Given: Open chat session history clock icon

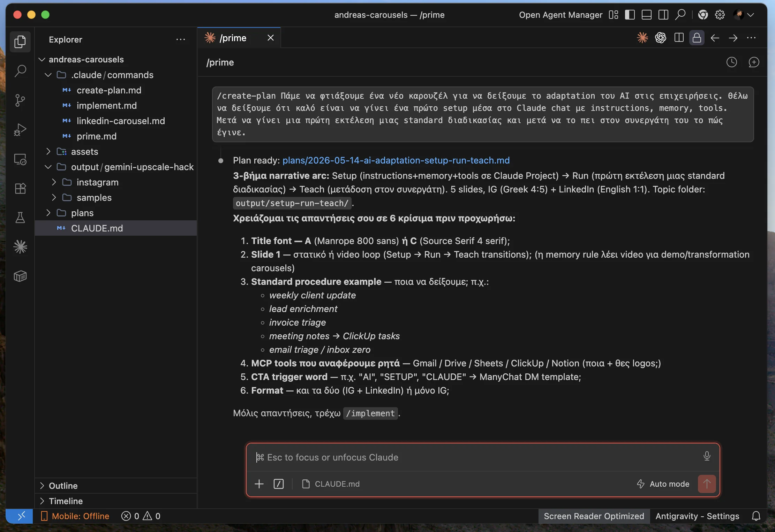Looking at the screenshot, I should [732, 62].
